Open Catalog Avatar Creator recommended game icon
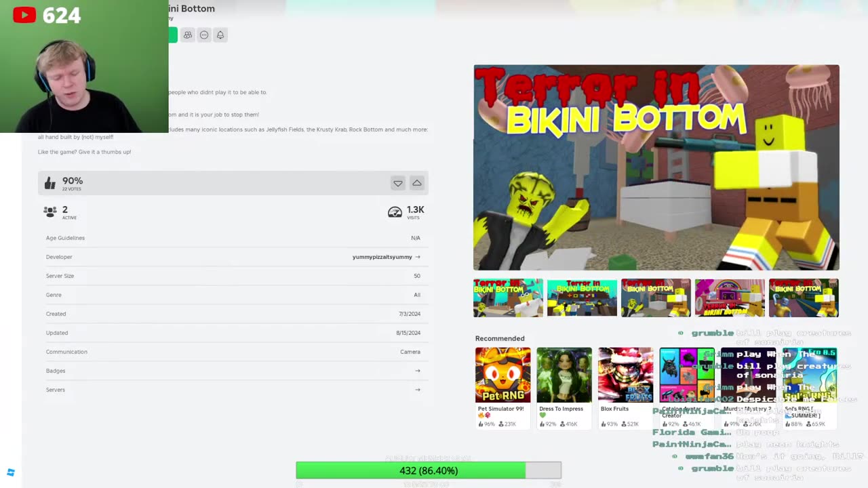 pos(687,375)
